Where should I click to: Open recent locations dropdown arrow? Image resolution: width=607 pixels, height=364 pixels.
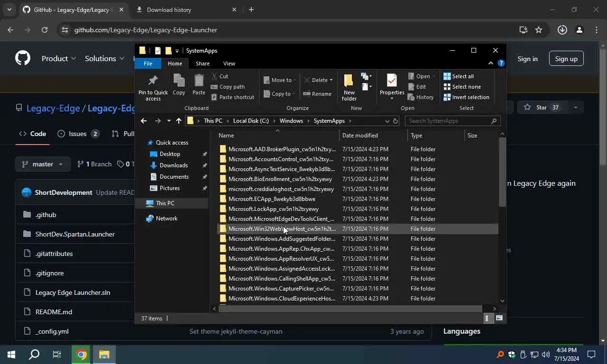[x=169, y=121]
